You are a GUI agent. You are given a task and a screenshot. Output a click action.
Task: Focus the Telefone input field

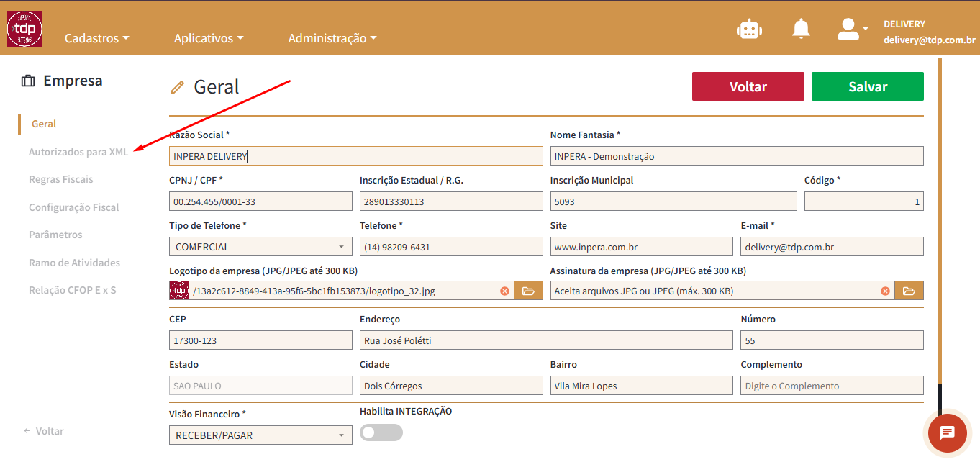[x=451, y=247]
